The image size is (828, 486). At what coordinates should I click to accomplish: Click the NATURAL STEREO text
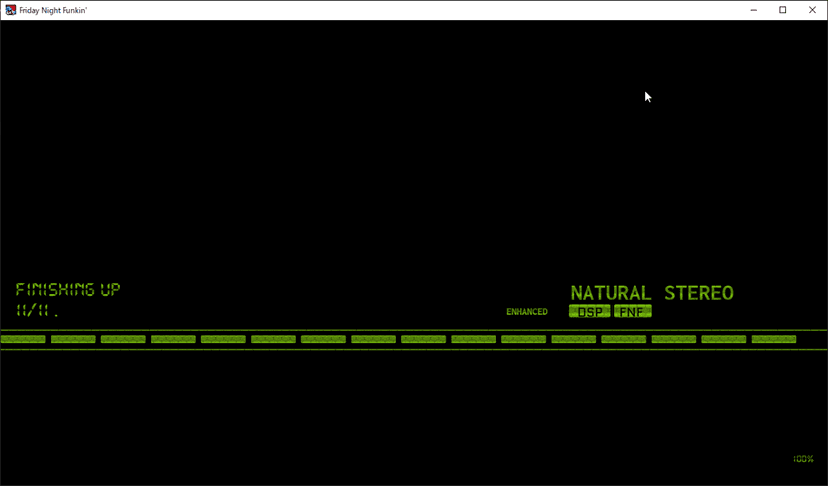pyautogui.click(x=652, y=293)
